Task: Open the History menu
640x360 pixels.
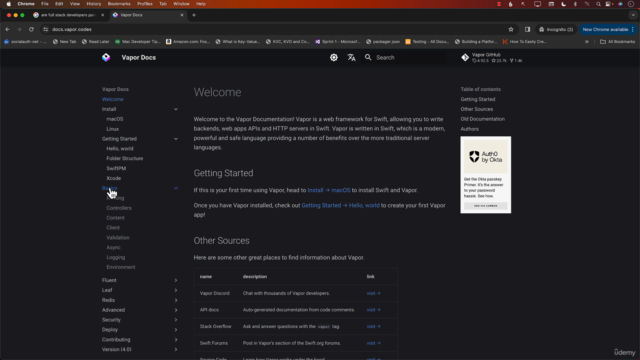Action: pos(94,4)
